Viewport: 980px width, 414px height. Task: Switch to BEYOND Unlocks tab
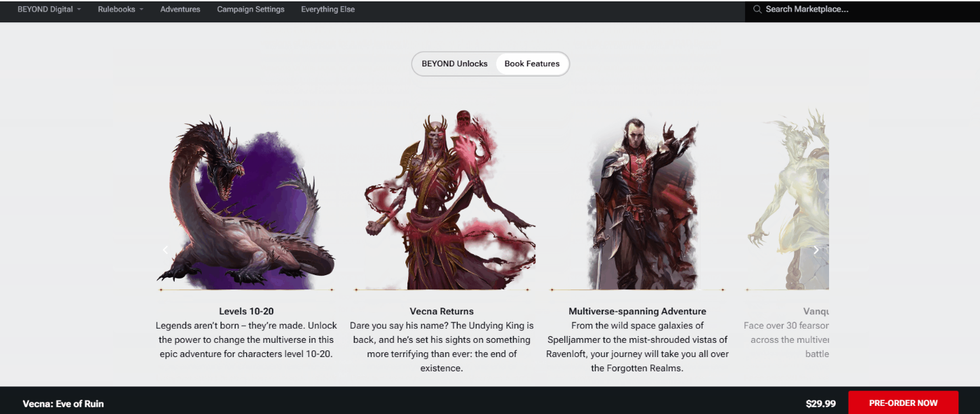coord(454,64)
